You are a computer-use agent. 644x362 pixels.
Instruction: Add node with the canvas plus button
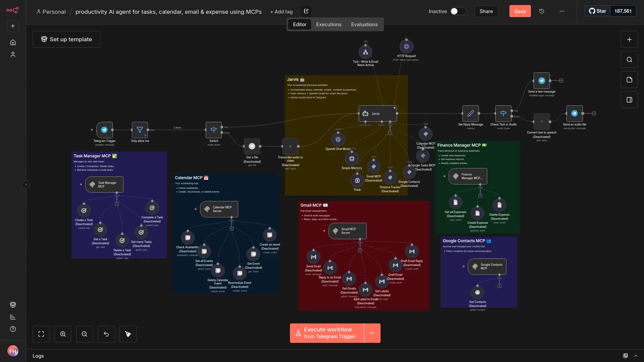click(x=629, y=40)
